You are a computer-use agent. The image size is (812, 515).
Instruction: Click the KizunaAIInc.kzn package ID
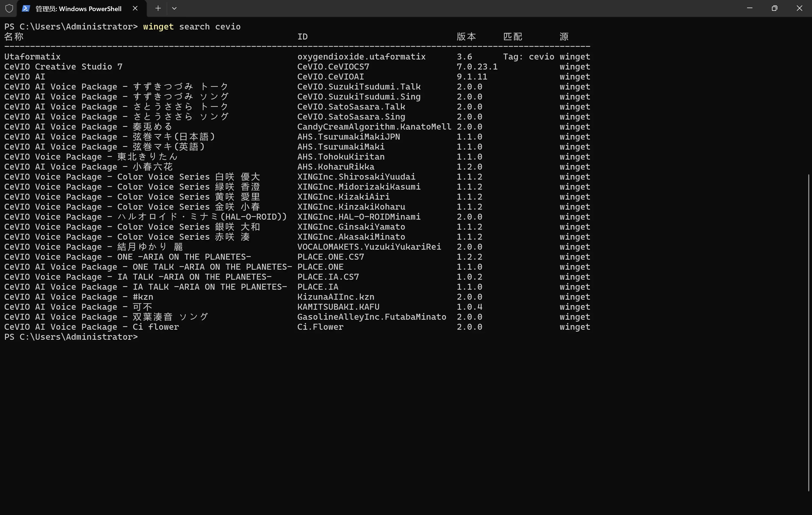coord(336,297)
